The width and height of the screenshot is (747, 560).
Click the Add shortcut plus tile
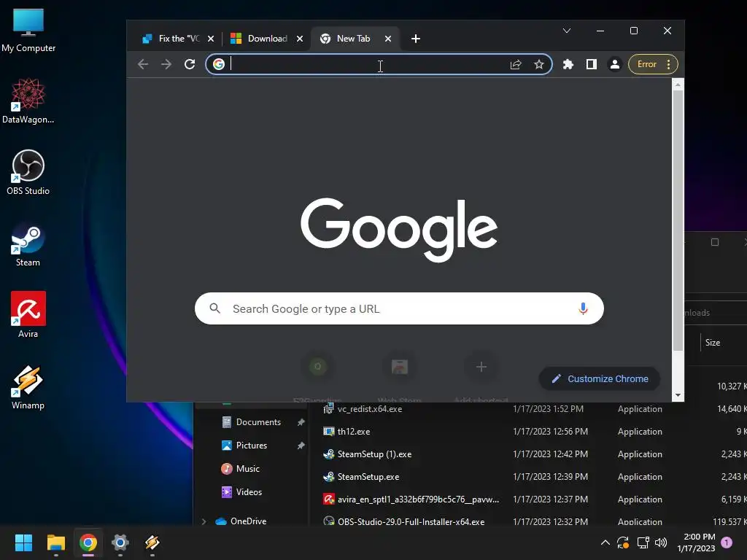[x=481, y=367]
